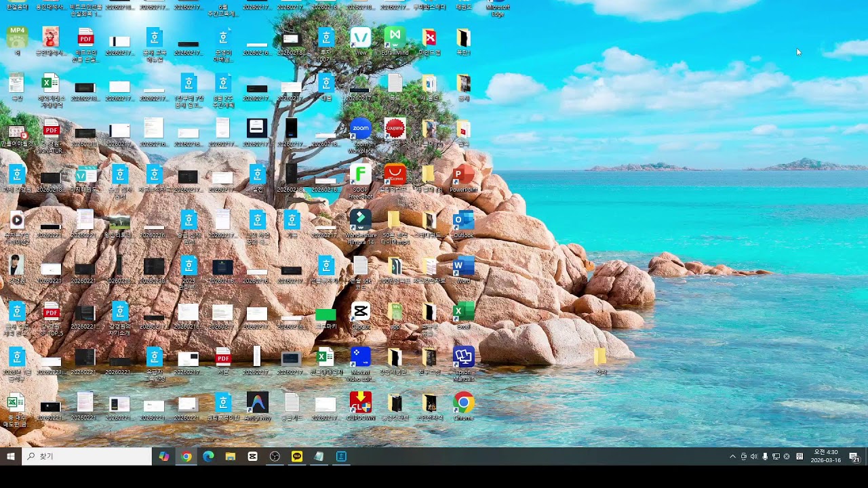This screenshot has width=868, height=488.
Task: Select the app folder on desktop
Action: tap(395, 315)
